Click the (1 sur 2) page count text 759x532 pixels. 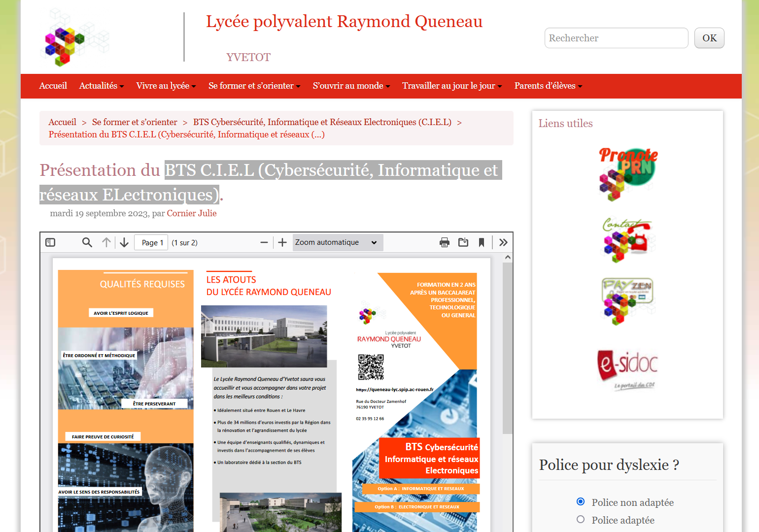pyautogui.click(x=184, y=242)
